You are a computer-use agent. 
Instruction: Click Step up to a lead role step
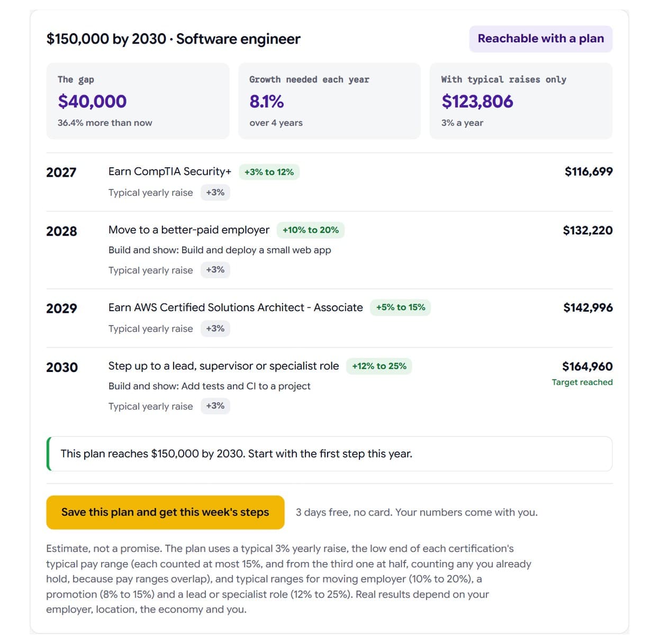coord(223,366)
